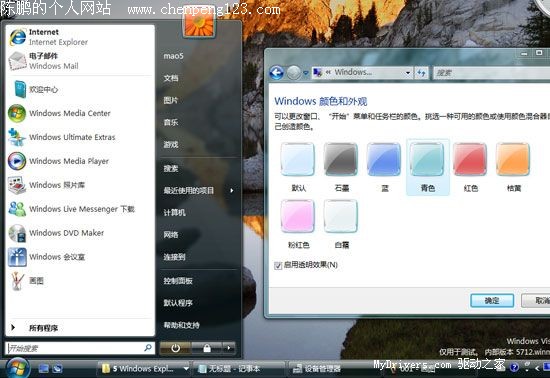Click the lock button in Start menu
The width and height of the screenshot is (550, 378).
click(x=207, y=348)
